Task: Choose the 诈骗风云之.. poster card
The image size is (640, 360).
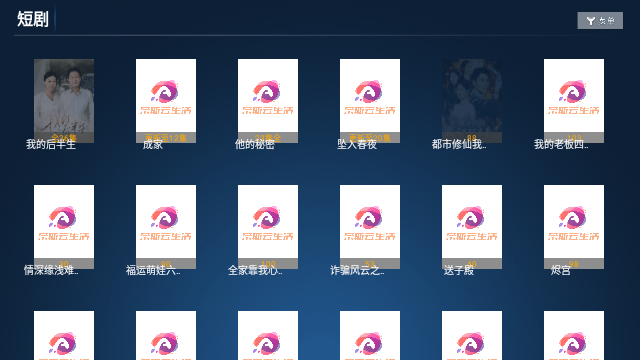Action: [x=370, y=227]
